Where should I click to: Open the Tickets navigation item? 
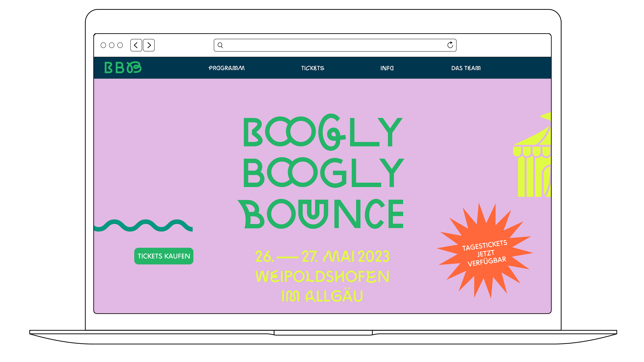click(x=312, y=68)
